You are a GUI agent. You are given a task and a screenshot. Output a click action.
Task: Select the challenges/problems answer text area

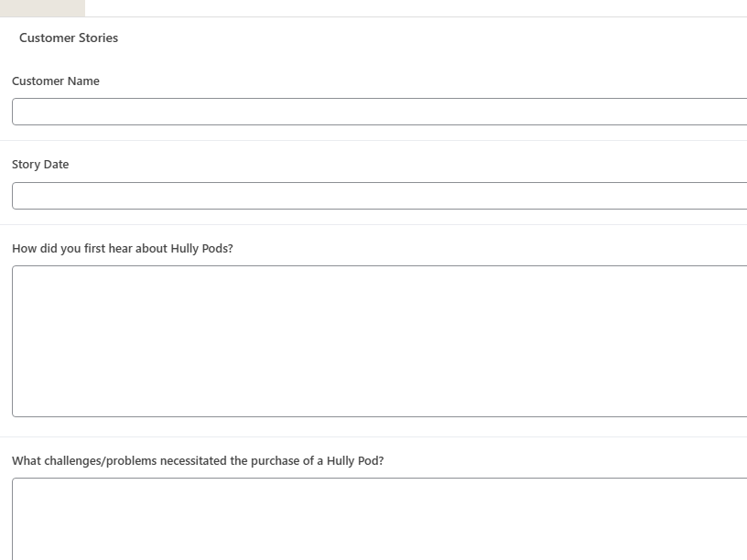379,519
